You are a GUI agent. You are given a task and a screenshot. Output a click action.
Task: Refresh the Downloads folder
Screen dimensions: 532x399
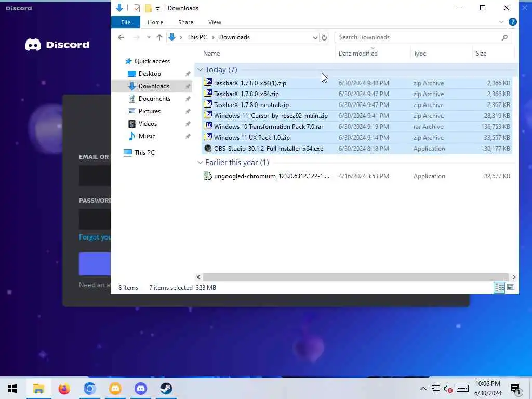coord(324,37)
